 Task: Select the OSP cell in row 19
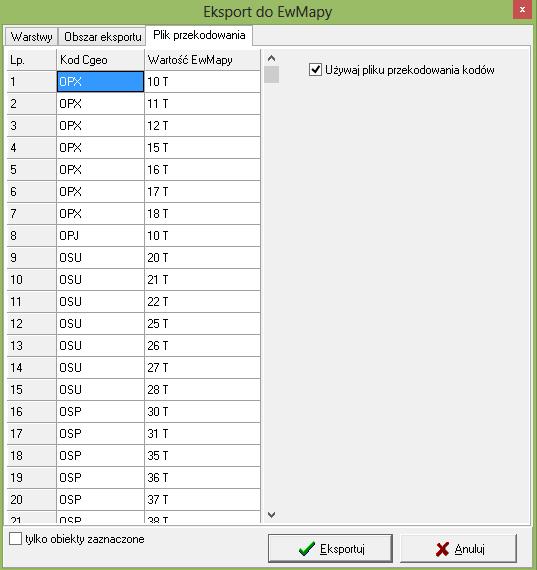tap(100, 478)
